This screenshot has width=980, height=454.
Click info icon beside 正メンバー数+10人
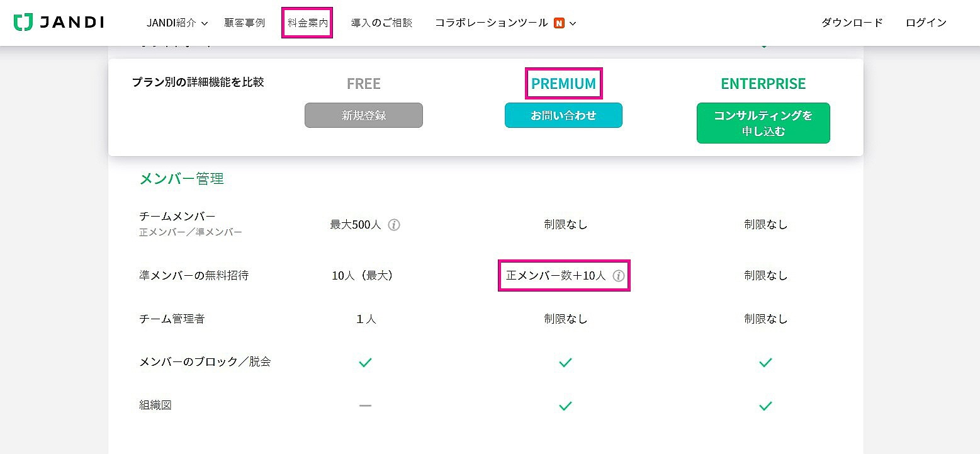click(619, 276)
